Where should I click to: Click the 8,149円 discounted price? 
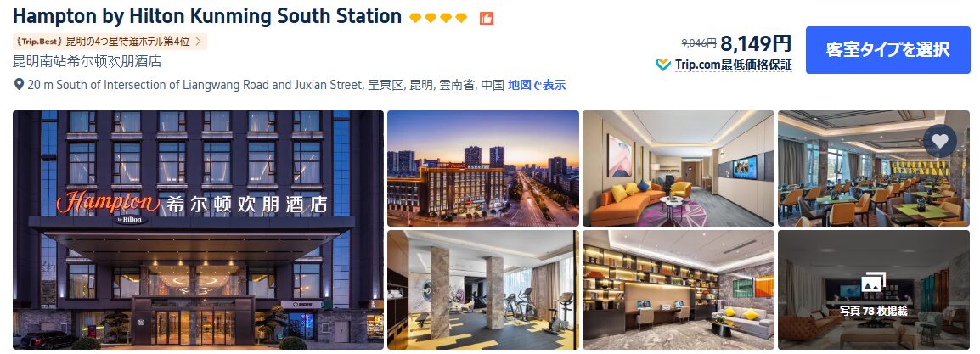point(756,43)
